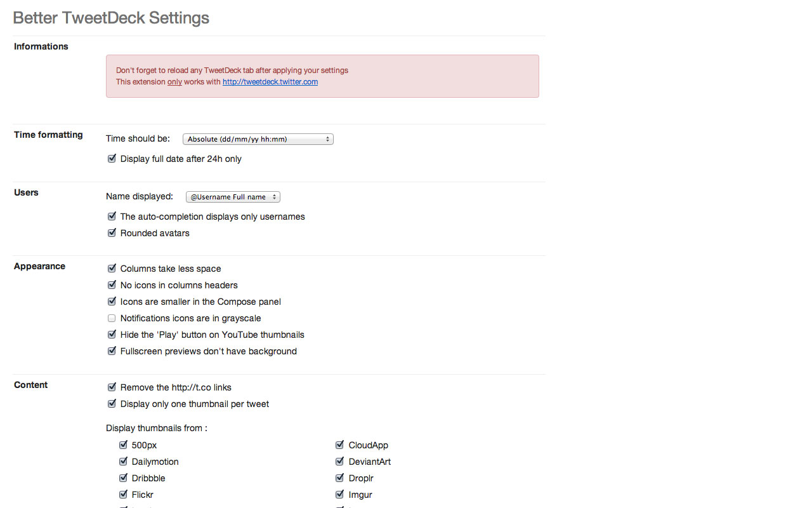Screen dimensions: 812x508
Task: Toggle No icons in columns headers
Action: (112, 285)
